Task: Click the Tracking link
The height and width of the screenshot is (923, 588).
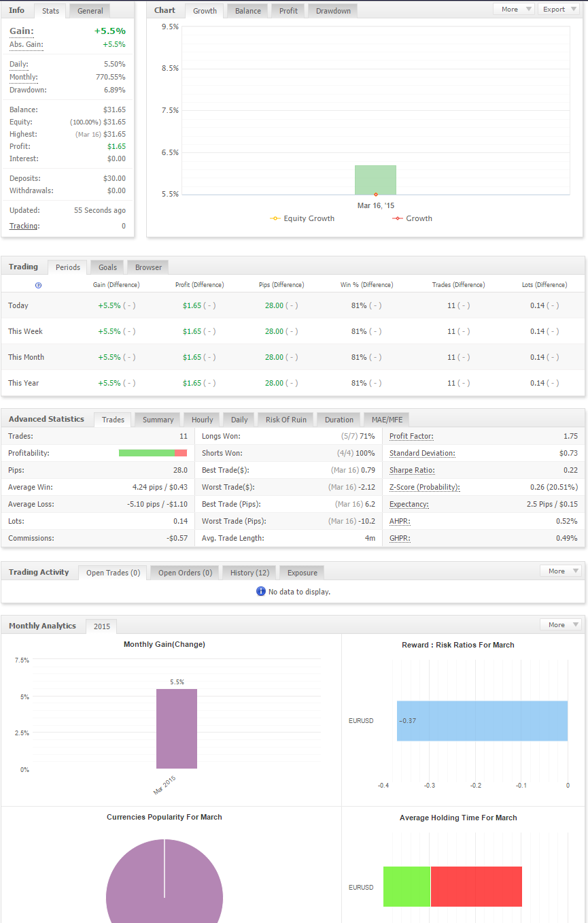Action: click(x=24, y=226)
